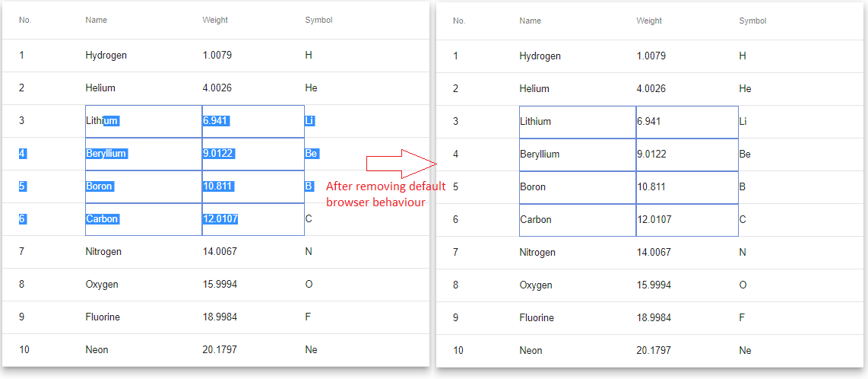This screenshot has width=868, height=379.
Task: Click the highlighted Boron cell in left table
Action: 144,186
